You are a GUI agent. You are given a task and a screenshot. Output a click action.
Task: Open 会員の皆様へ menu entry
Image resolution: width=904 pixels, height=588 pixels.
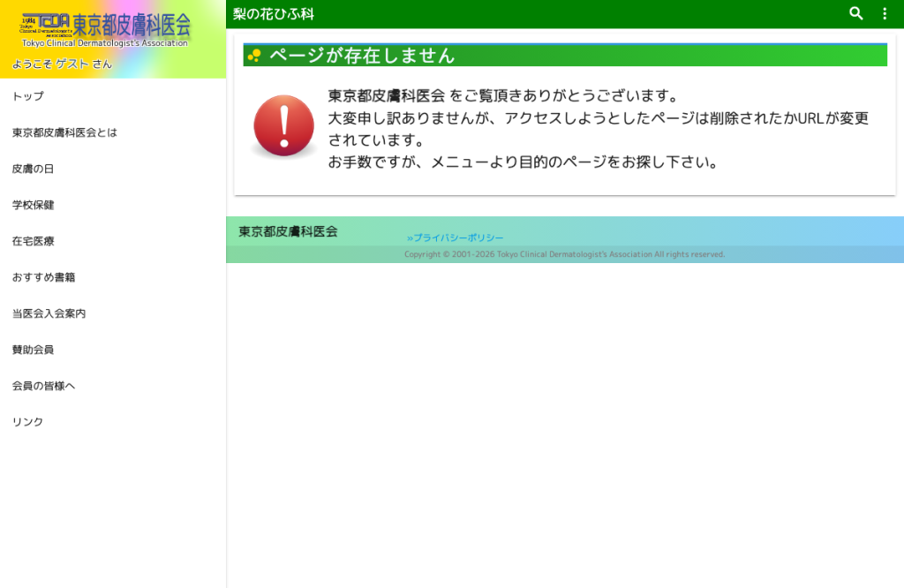point(113,386)
